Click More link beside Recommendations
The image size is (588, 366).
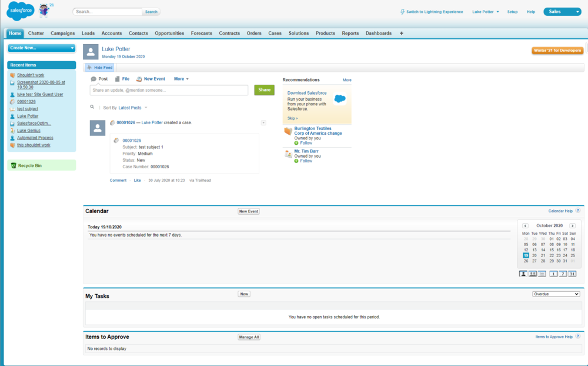[x=347, y=80]
